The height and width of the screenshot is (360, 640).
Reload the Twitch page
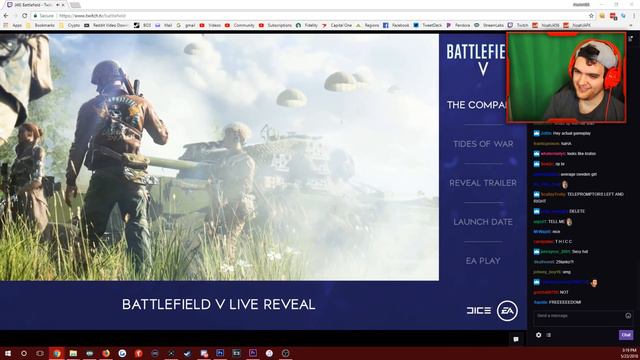(x=24, y=16)
